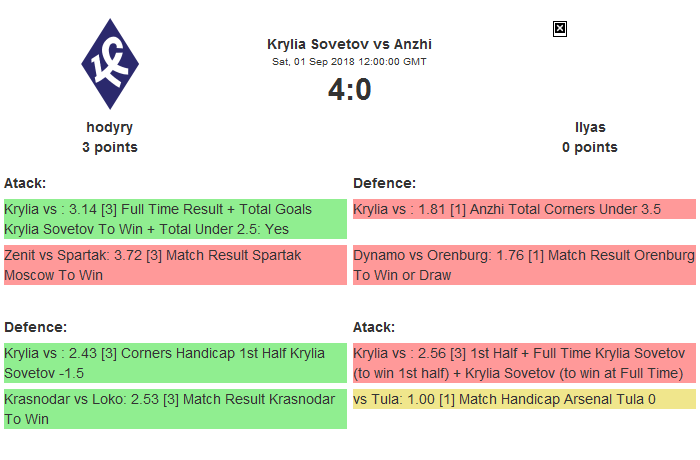Click the left Defence heading
The height and width of the screenshot is (460, 700).
[35, 327]
